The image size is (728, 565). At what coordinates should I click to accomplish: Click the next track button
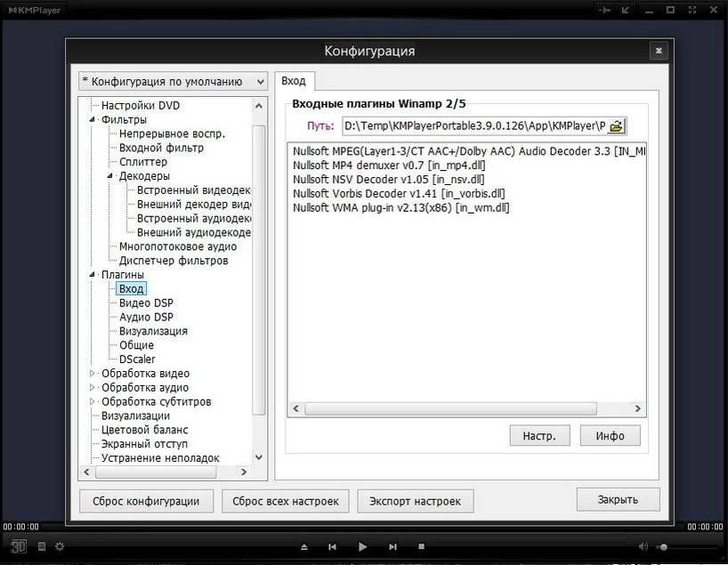(392, 547)
